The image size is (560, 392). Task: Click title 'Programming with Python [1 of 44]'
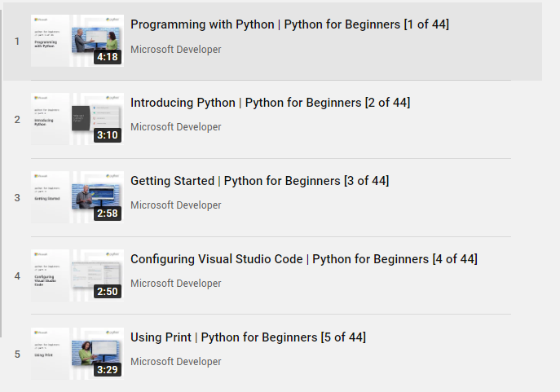(289, 24)
